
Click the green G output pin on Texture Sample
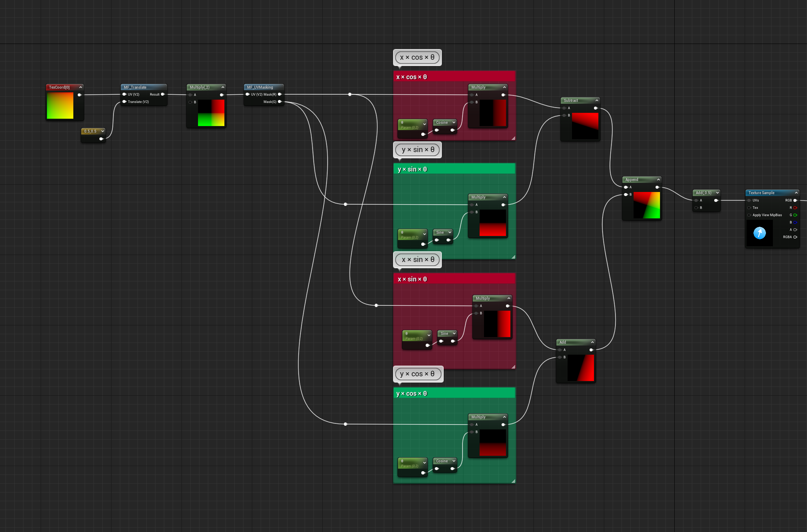tap(795, 215)
